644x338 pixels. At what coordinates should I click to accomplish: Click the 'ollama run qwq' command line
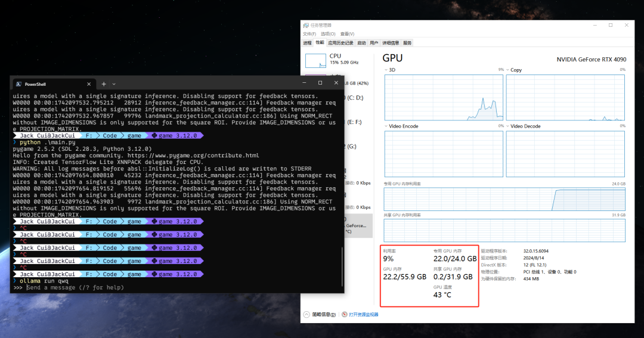coord(44,281)
